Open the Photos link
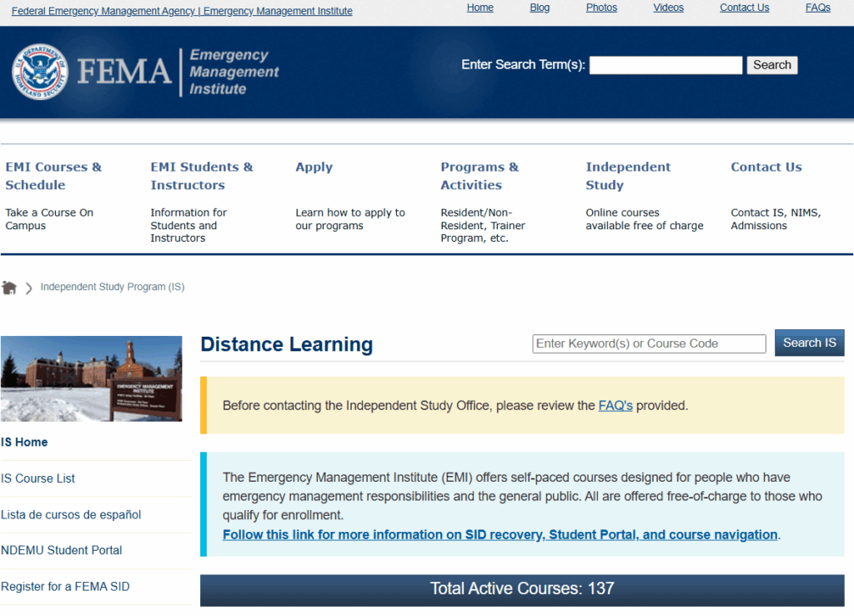The image size is (854, 616). (x=601, y=8)
